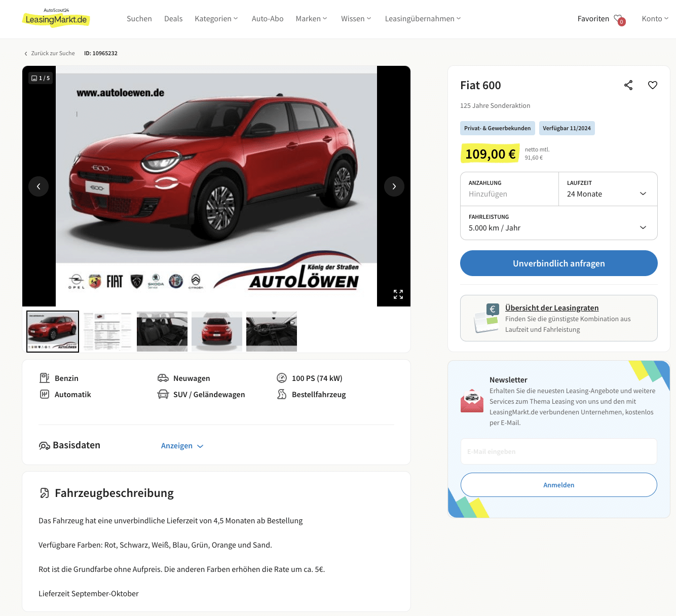
Task: Click the SUV / Geländewagen icon
Action: (163, 394)
